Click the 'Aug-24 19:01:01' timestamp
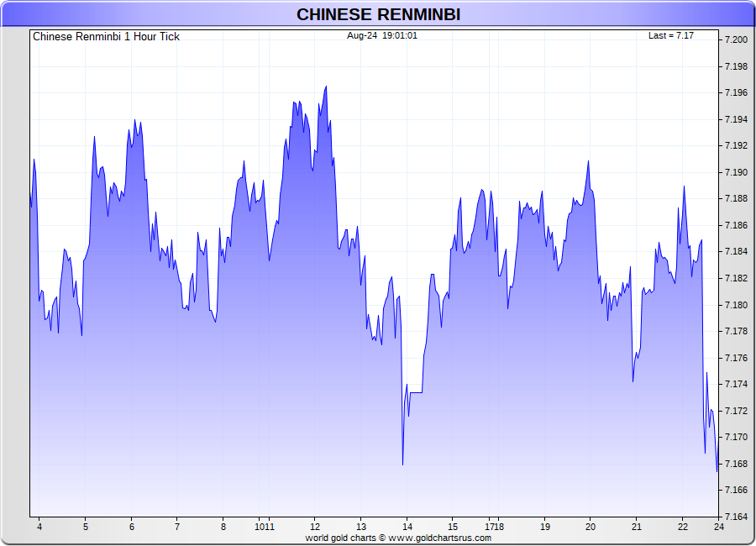This screenshot has width=756, height=546. 382,35
